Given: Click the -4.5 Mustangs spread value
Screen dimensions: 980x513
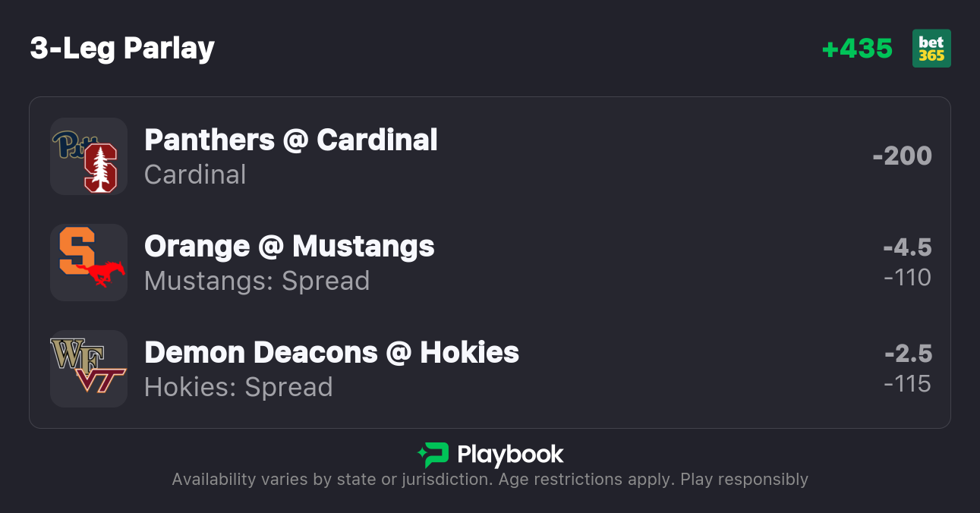Looking at the screenshot, I should point(907,247).
